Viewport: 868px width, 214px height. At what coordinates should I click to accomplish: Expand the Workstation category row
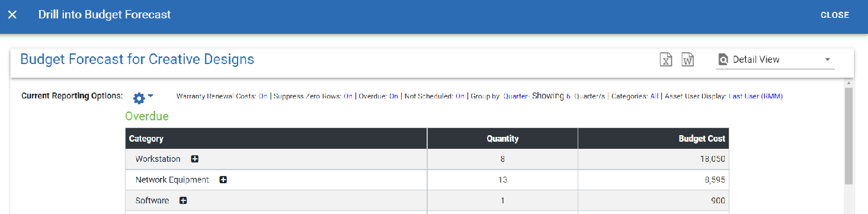194,159
